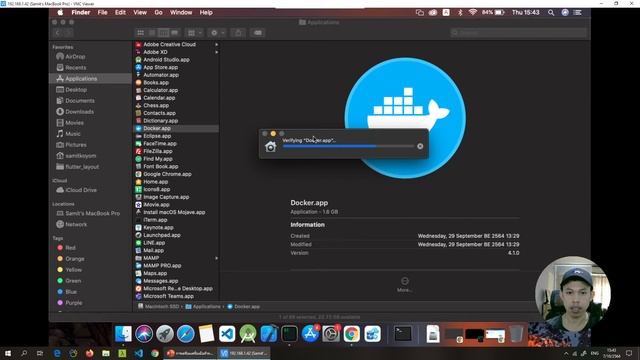Click the Share button in toolbar

pyautogui.click(x=238, y=33)
